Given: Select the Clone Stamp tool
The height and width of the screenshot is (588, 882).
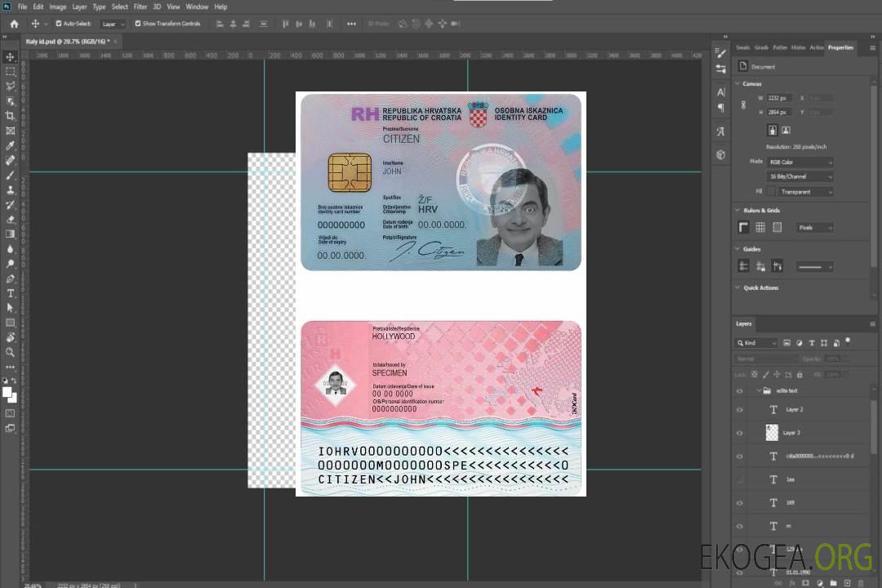Looking at the screenshot, I should tap(10, 190).
